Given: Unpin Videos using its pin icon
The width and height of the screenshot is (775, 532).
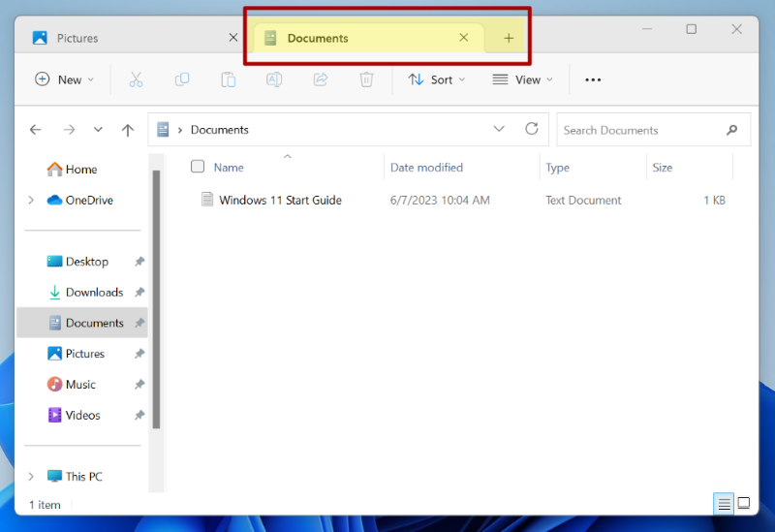Looking at the screenshot, I should (139, 415).
